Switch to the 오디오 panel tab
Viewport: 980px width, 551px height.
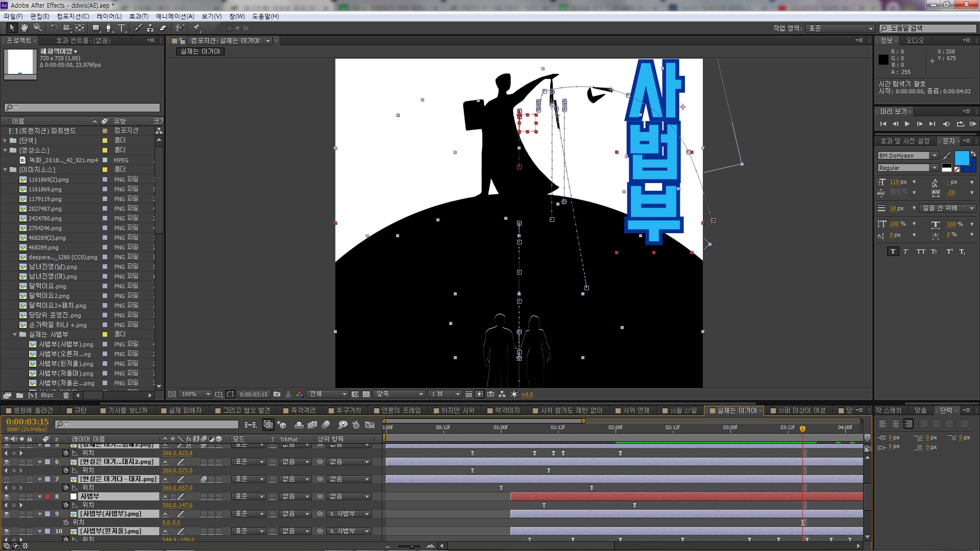(915, 40)
